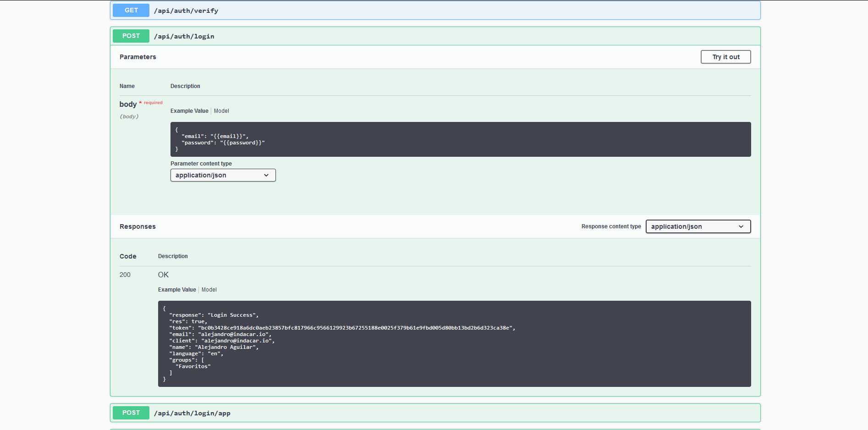Click the Parameters section heading
This screenshot has height=430, width=868.
[138, 57]
